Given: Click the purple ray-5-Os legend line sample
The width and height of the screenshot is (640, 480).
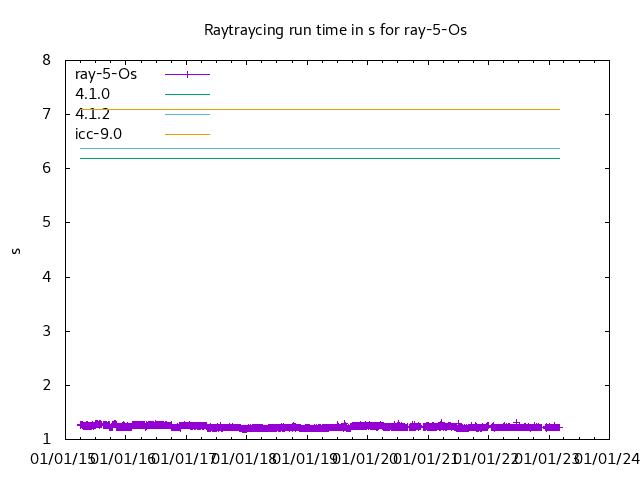Looking at the screenshot, I should [x=187, y=74].
